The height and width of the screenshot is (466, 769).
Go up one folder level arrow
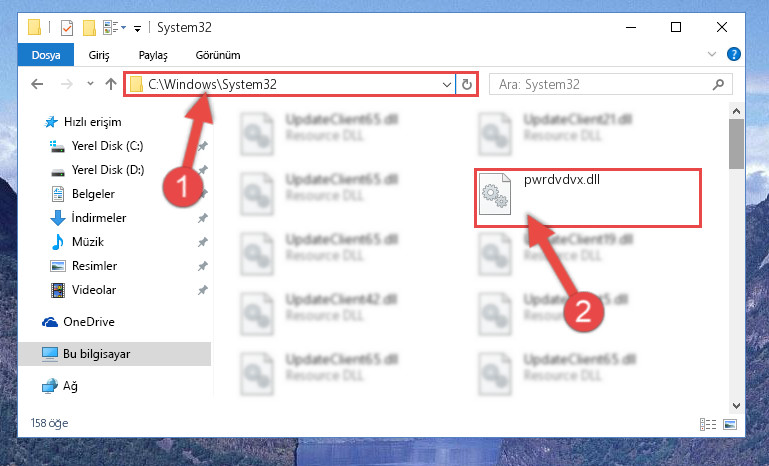point(111,84)
